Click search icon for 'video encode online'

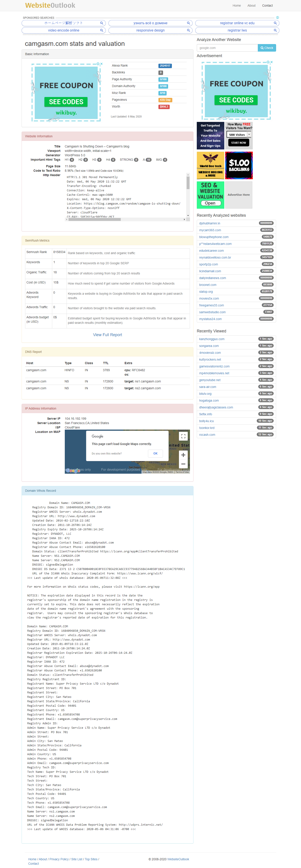[101, 30]
